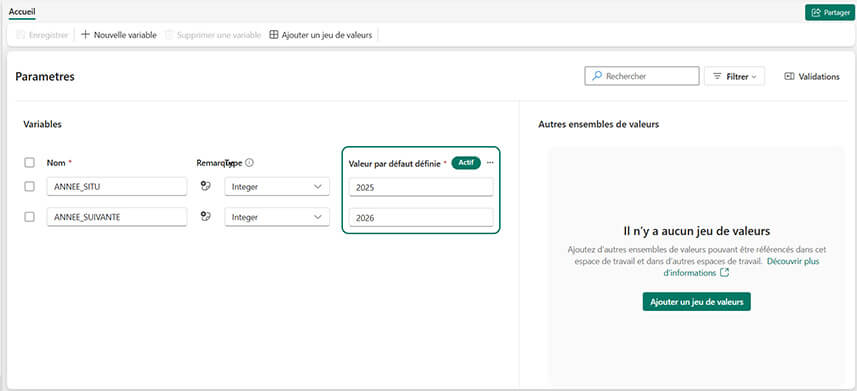Click the Nom column header
This screenshot has width=857, height=391.
[x=56, y=162]
